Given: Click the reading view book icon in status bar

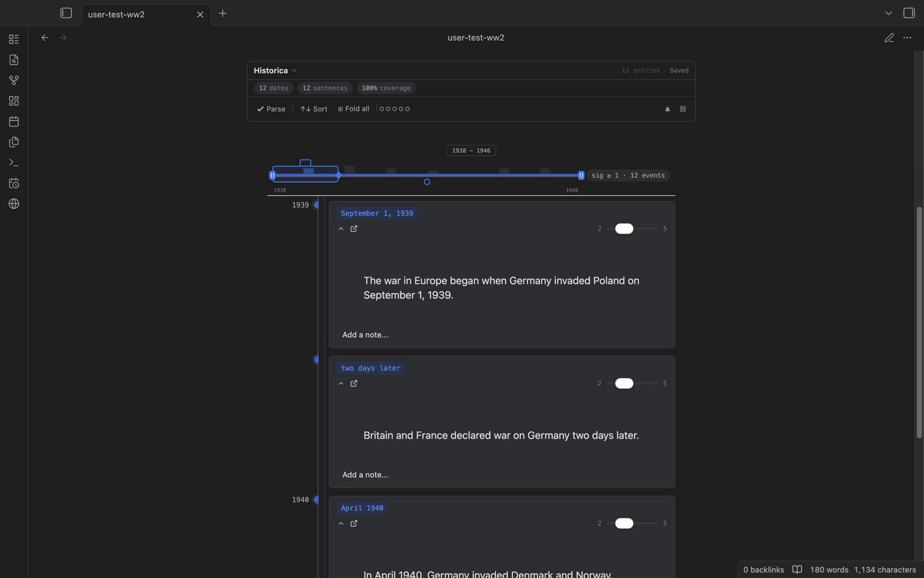Looking at the screenshot, I should click(x=797, y=570).
